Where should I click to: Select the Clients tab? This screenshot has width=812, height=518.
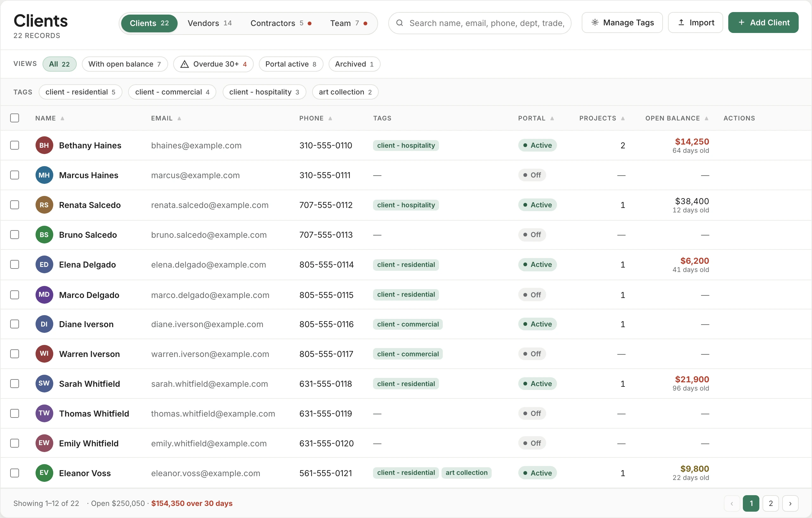pyautogui.click(x=149, y=23)
